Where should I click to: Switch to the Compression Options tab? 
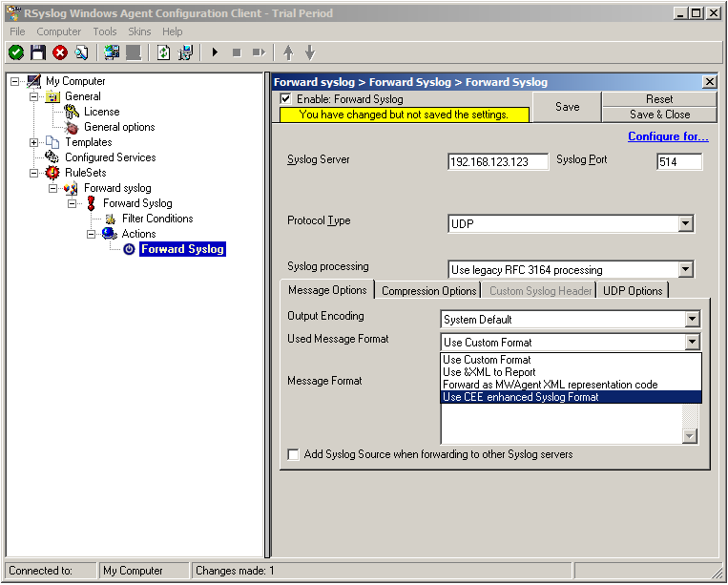coord(428,291)
